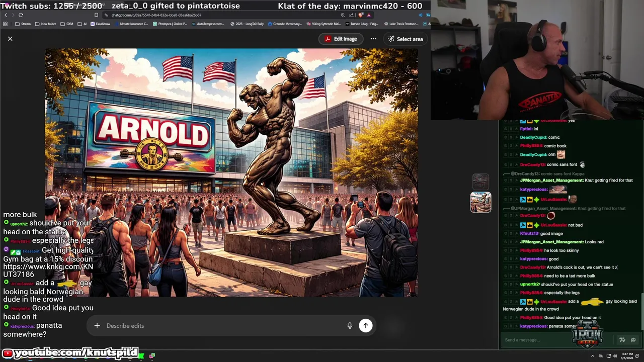Open the Stream bookmark folder
This screenshot has height=362, width=644.
[x=23, y=24]
